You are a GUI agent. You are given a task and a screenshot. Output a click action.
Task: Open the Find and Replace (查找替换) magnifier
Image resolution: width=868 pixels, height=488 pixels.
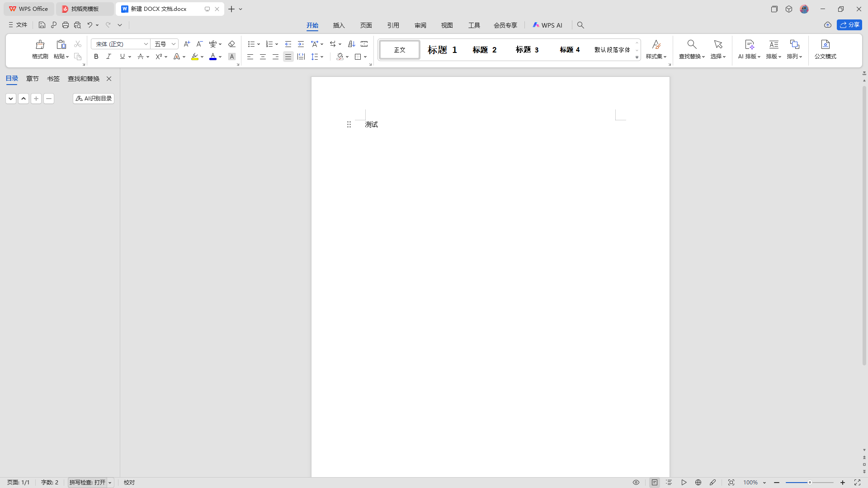[x=692, y=44]
